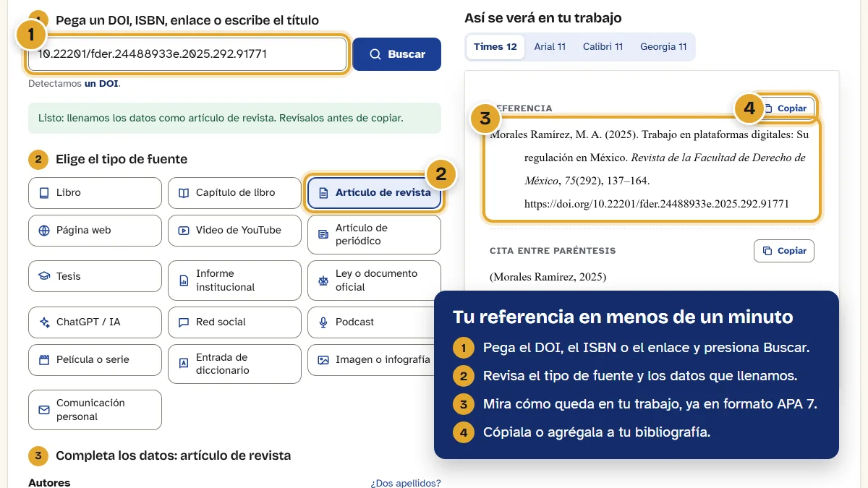The height and width of the screenshot is (488, 868).
Task: Click the Película o serie clapperboard icon
Action: 44,360
